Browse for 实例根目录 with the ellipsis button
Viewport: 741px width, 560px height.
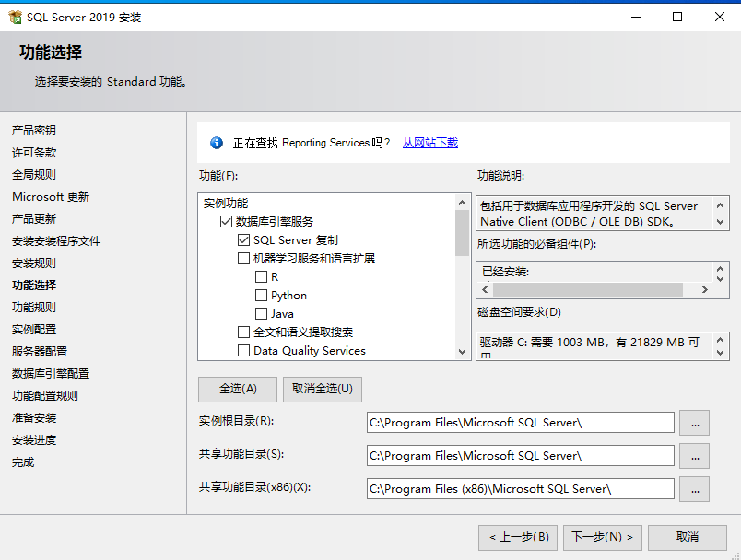(x=694, y=423)
